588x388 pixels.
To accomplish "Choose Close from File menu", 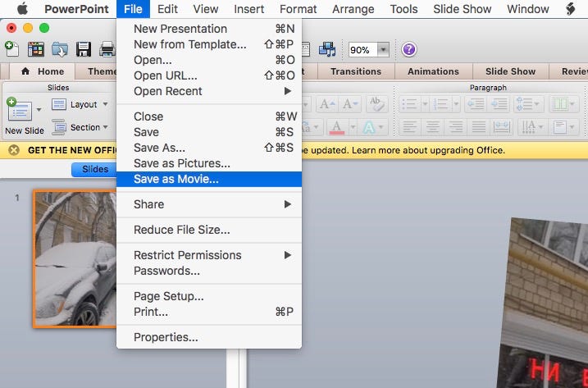I will click(x=209, y=116).
